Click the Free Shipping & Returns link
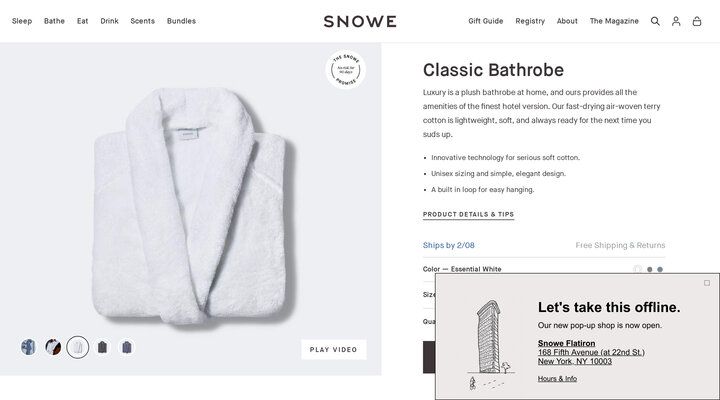The width and height of the screenshot is (720, 400). click(620, 245)
